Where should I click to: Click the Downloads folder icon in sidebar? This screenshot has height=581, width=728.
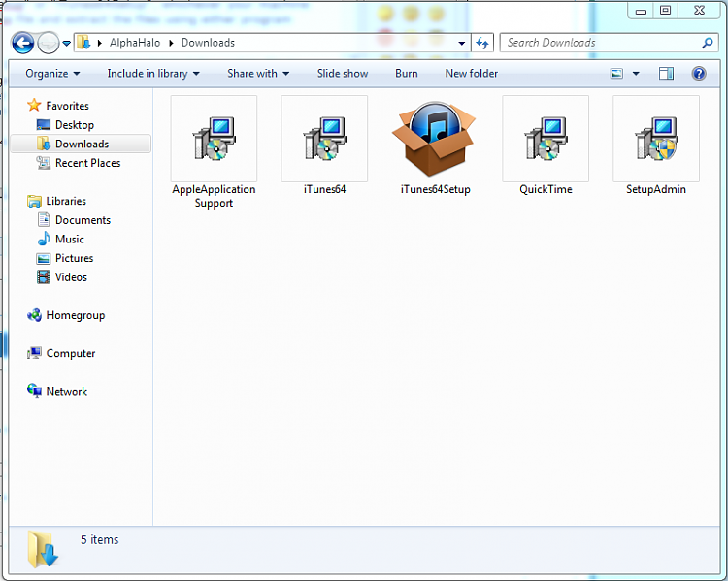tap(43, 144)
